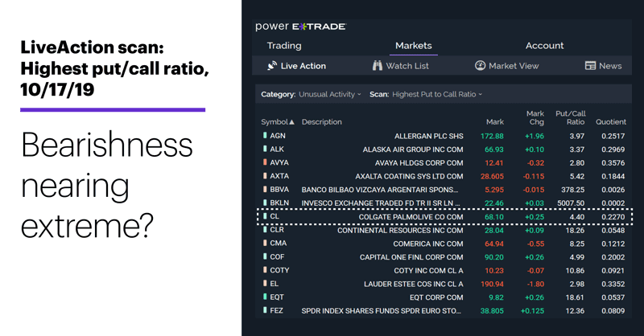Click the 172.88 mark price
Image resolution: width=644 pixels, height=336 pixels.
pos(492,136)
